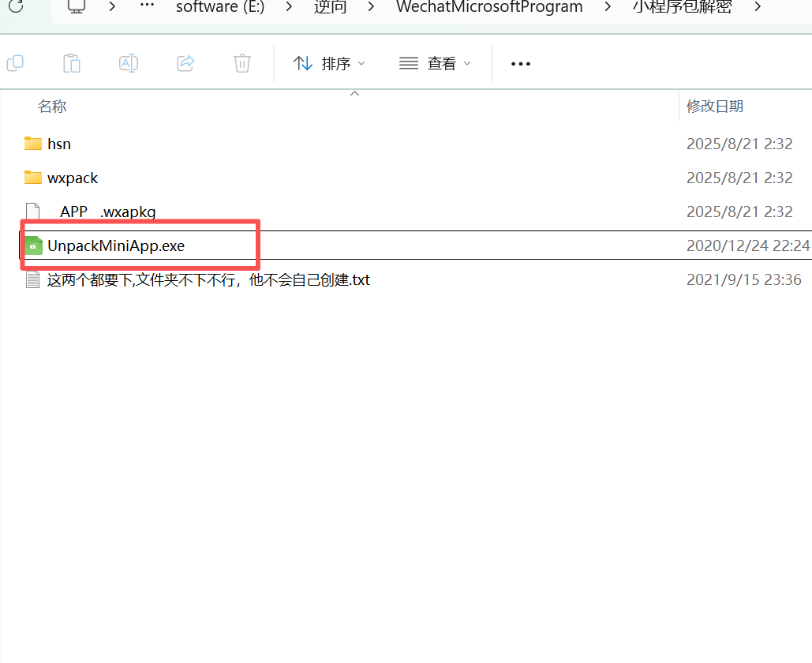Select the 小程序包解密 breadcrumb
The width and height of the screenshot is (812, 663).
pos(682,7)
